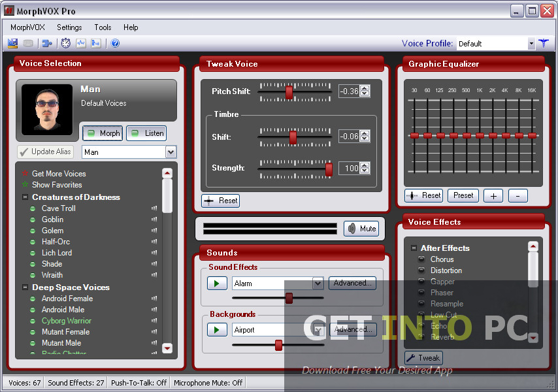The image size is (558, 392).
Task: Collapse the Creatures of Darkness group
Action: [x=25, y=197]
